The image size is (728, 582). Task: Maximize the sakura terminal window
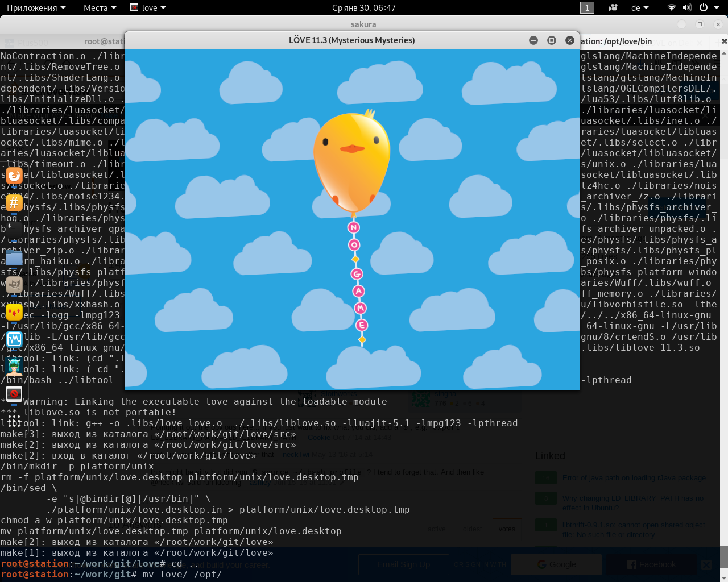[x=700, y=24]
